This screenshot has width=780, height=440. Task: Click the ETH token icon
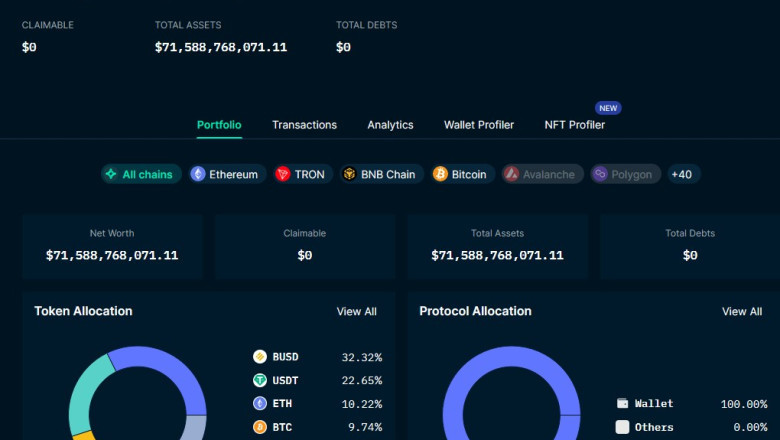point(260,403)
